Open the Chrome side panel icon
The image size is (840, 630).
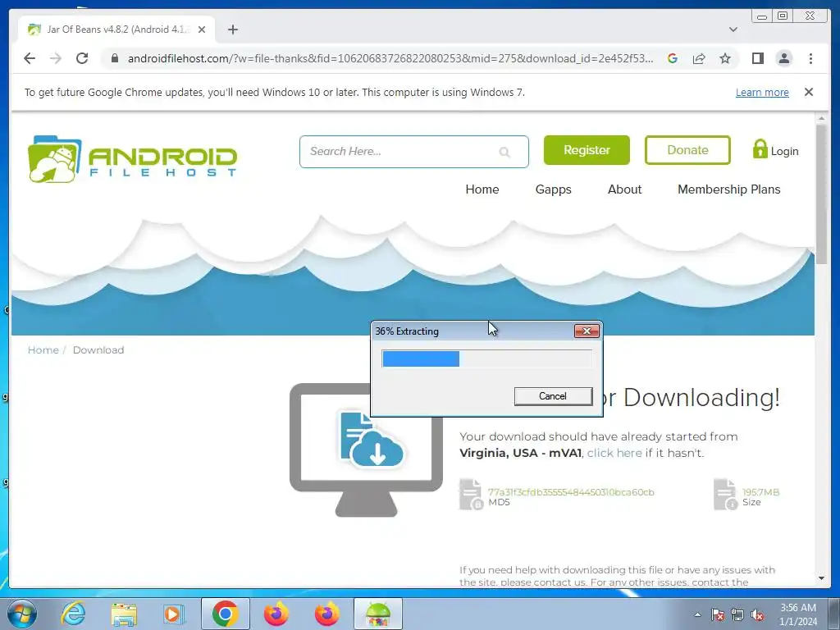[757, 58]
